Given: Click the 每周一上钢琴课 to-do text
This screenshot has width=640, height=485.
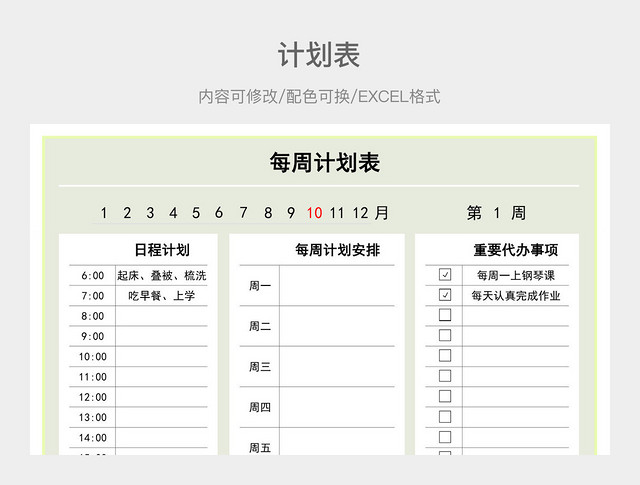Looking at the screenshot, I should (516, 276).
